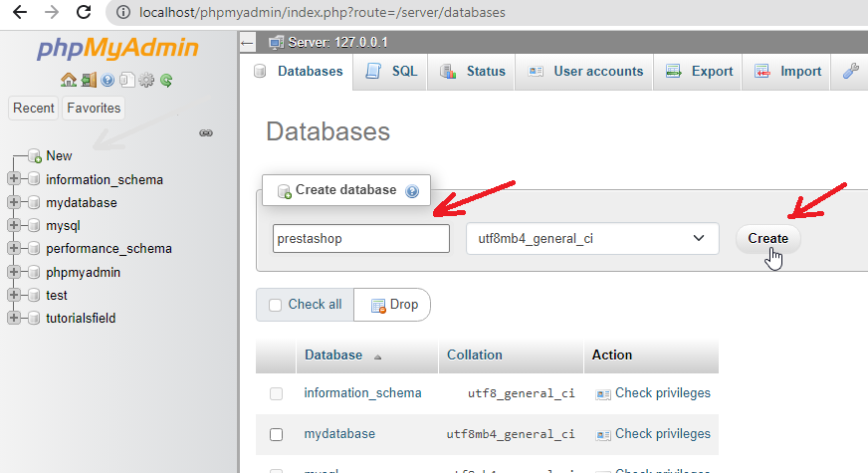Click browser back arrow

(20, 12)
